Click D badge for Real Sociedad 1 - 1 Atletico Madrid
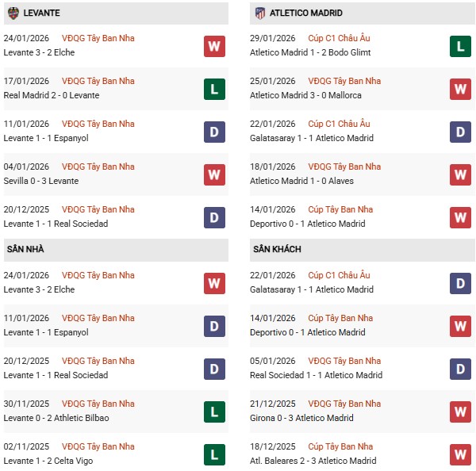Image resolution: width=476 pixels, height=471 pixels. 460,369
